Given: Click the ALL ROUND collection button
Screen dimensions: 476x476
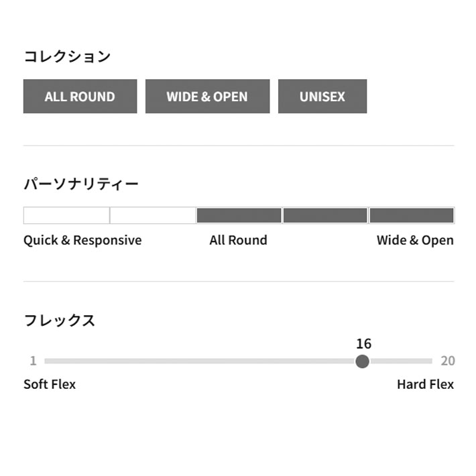Looking at the screenshot, I should pyautogui.click(x=80, y=97).
